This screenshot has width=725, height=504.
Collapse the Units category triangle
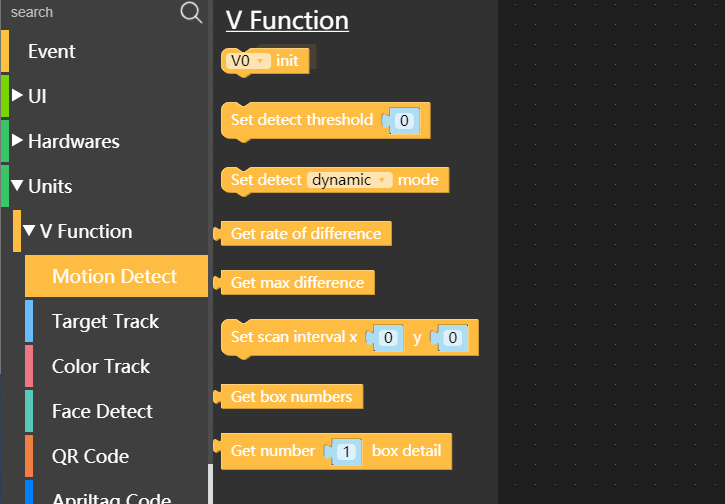point(17,185)
